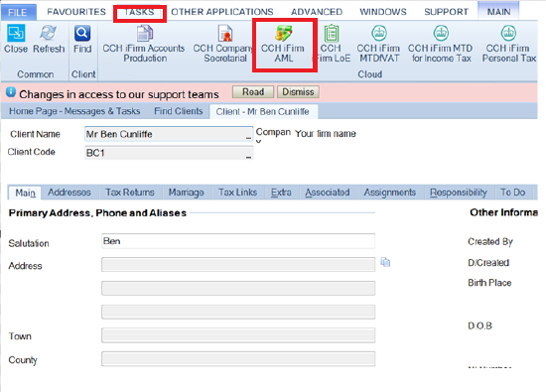This screenshot has width=546, height=392.
Task: Click the 'Primary Address, Phone and Aliases' heading
Action: tap(97, 212)
